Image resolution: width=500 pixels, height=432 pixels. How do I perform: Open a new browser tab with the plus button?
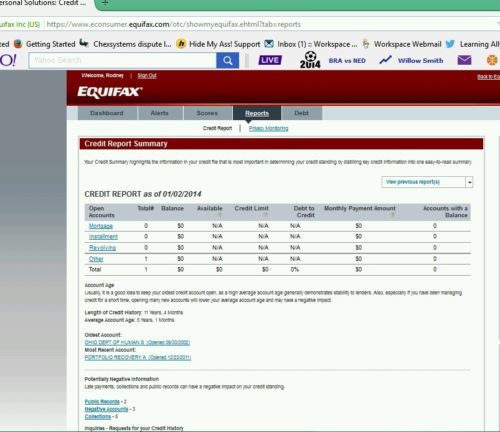pyautogui.click(x=105, y=3)
